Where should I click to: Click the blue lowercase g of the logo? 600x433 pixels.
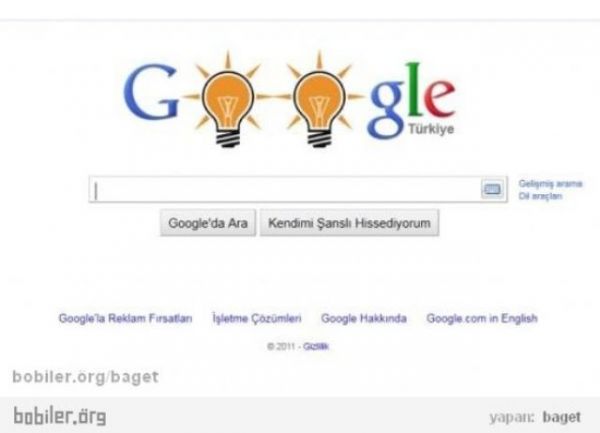pyautogui.click(x=386, y=109)
